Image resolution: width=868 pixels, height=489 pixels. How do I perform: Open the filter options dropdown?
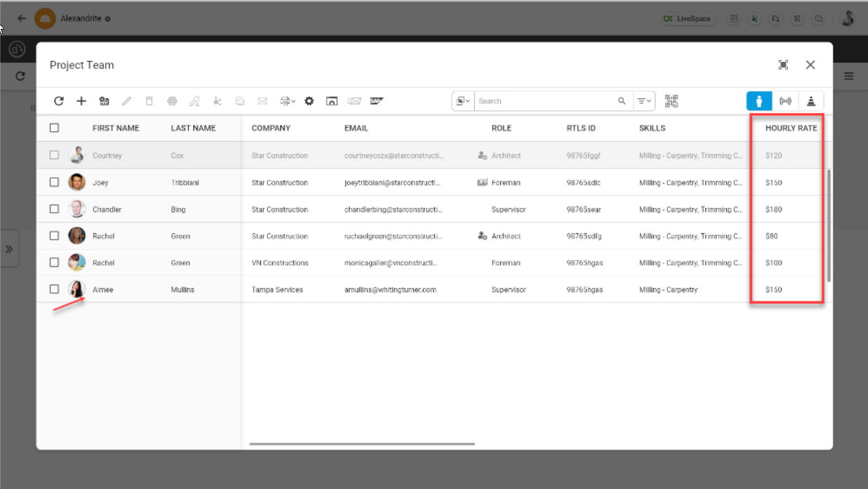644,101
